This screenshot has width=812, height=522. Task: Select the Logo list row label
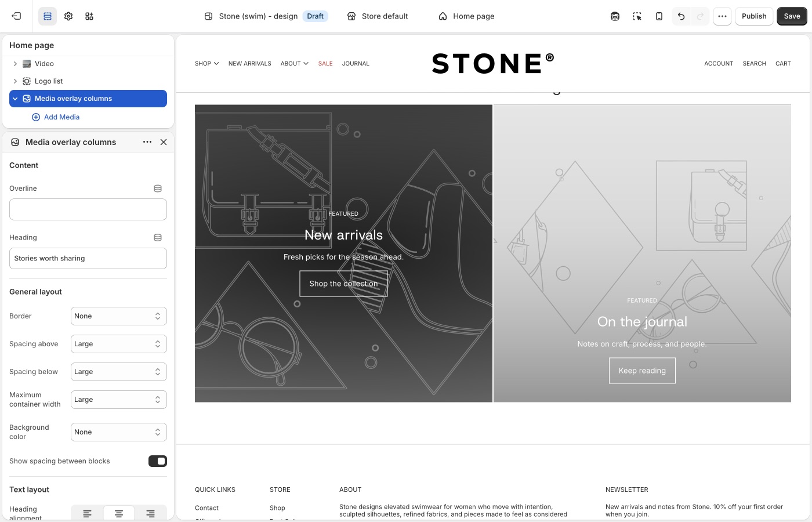point(49,81)
